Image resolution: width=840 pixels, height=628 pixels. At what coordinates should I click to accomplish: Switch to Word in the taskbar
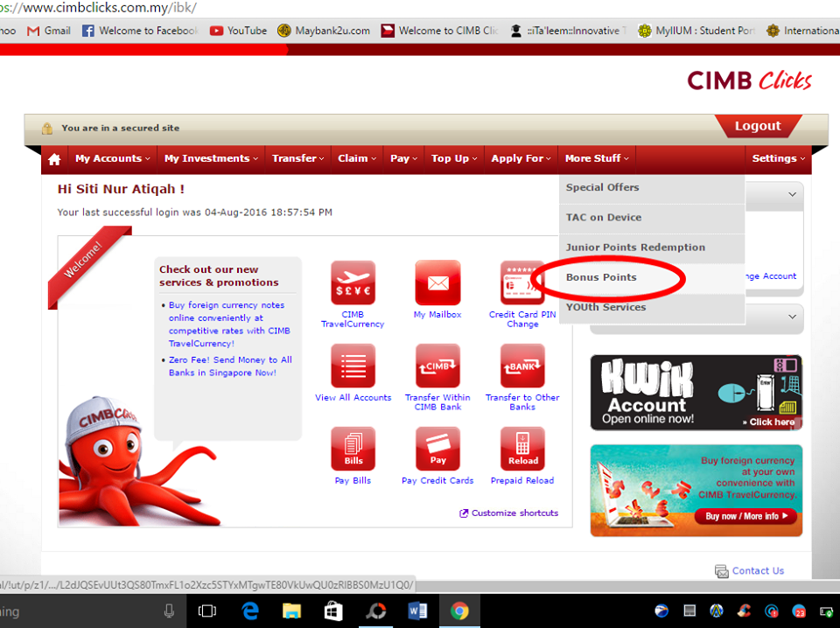pyautogui.click(x=417, y=611)
